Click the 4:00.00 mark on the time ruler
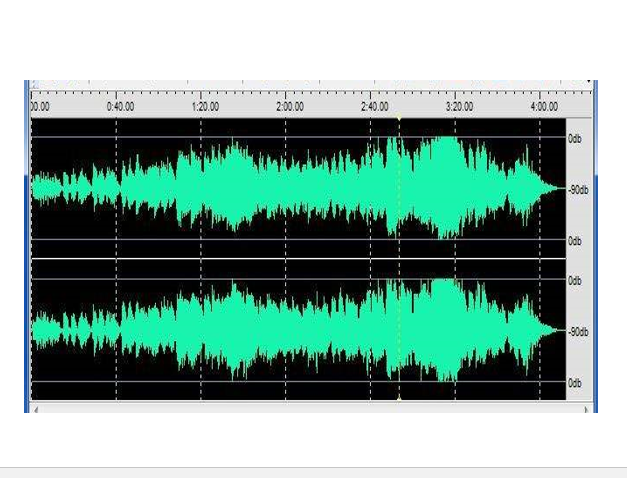The image size is (627, 478). click(x=544, y=107)
